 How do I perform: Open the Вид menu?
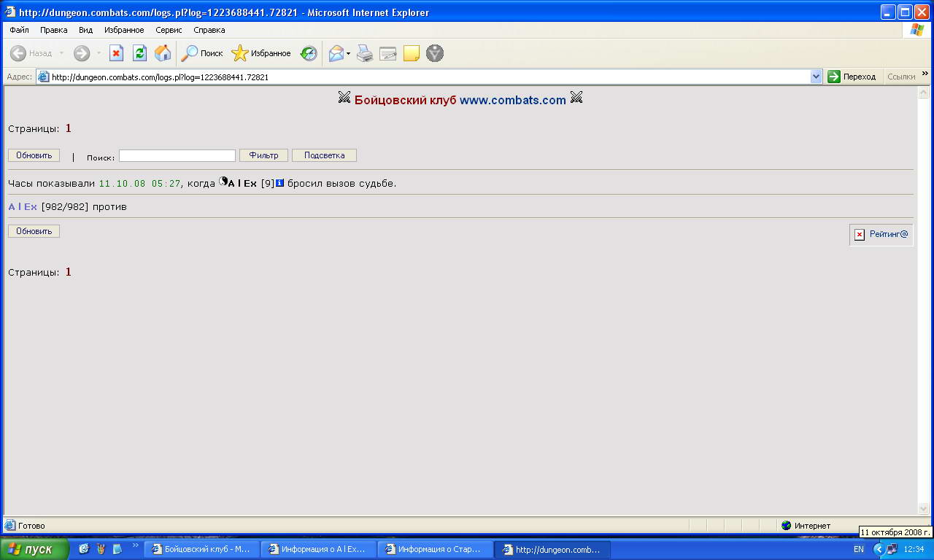click(85, 30)
